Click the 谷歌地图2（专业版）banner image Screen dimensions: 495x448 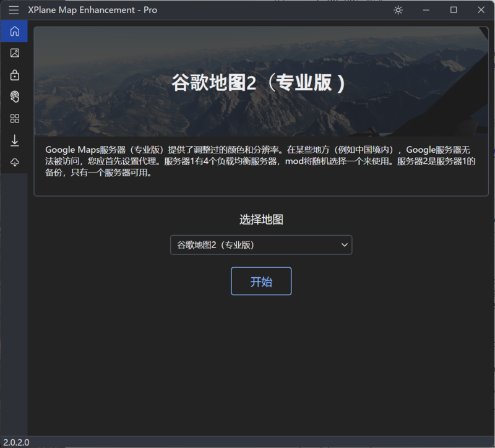coord(261,82)
